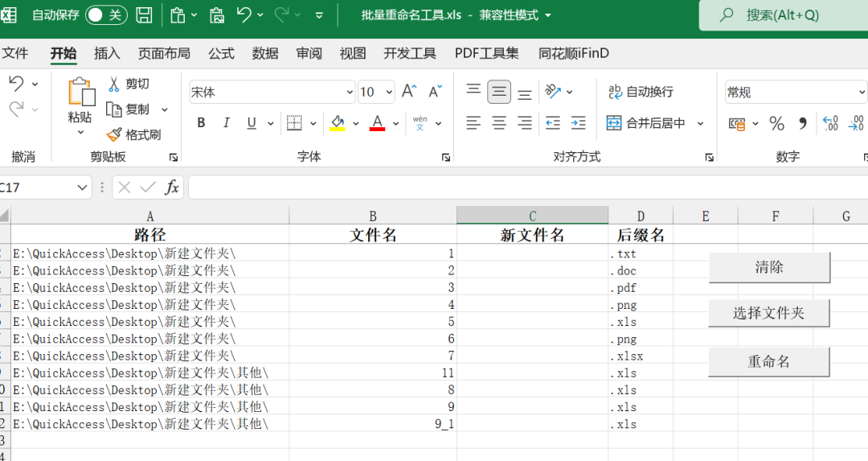This screenshot has height=461, width=868.
Task: Apply the yellow fill color
Action: click(x=338, y=123)
